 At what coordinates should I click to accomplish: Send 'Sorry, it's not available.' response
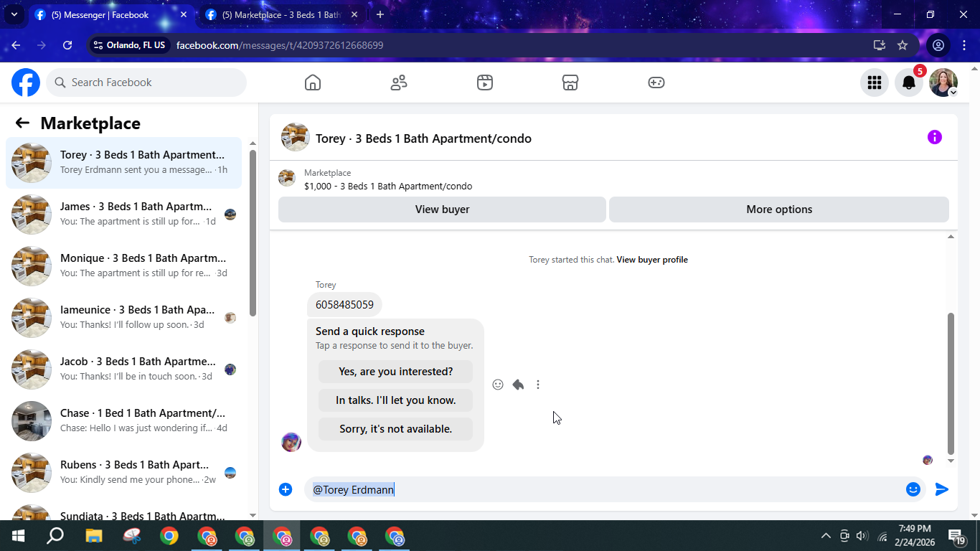coord(395,429)
